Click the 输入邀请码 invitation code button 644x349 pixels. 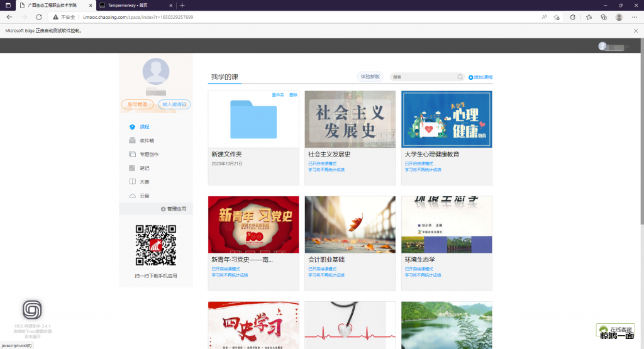pyautogui.click(x=174, y=104)
